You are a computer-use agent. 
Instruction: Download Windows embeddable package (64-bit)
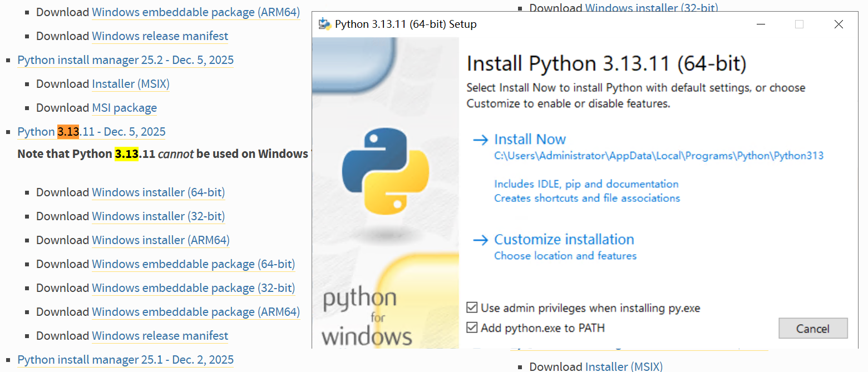click(194, 264)
